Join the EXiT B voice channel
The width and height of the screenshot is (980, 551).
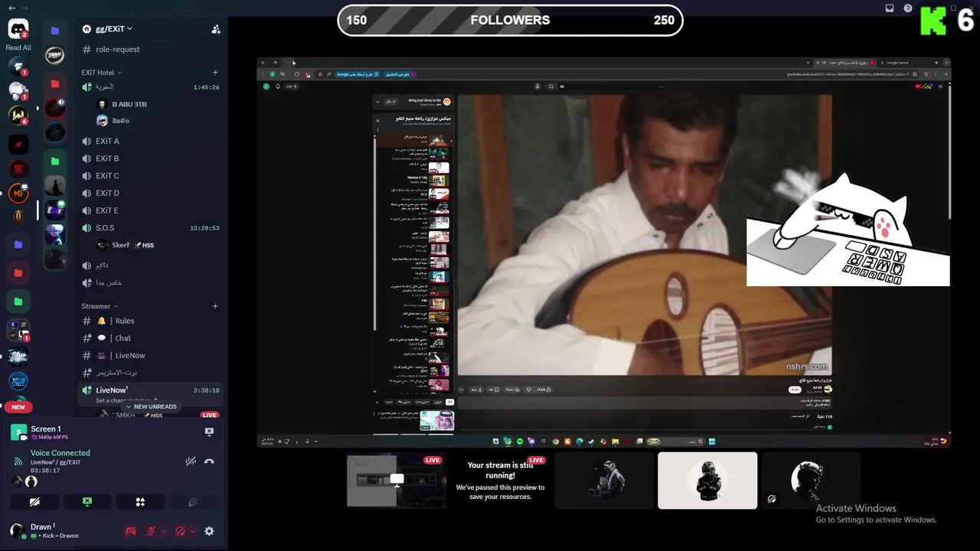coord(152,158)
